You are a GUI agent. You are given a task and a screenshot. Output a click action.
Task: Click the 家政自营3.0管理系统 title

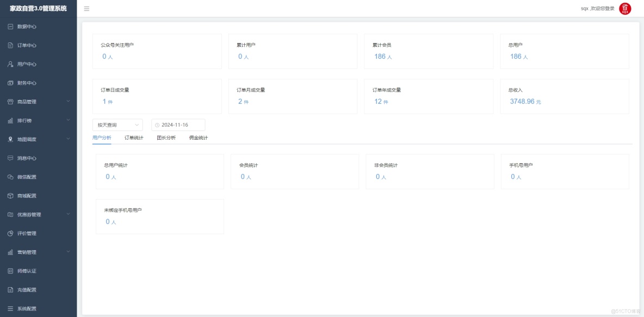pos(38,8)
